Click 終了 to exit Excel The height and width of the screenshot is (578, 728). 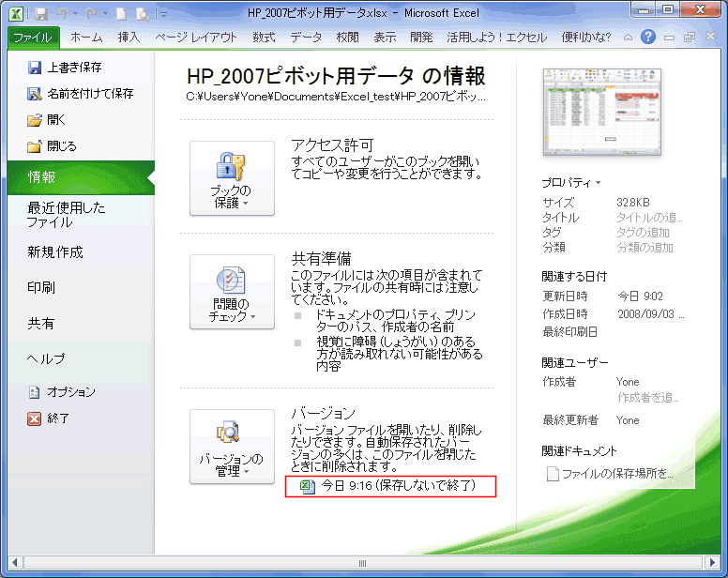[x=48, y=418]
